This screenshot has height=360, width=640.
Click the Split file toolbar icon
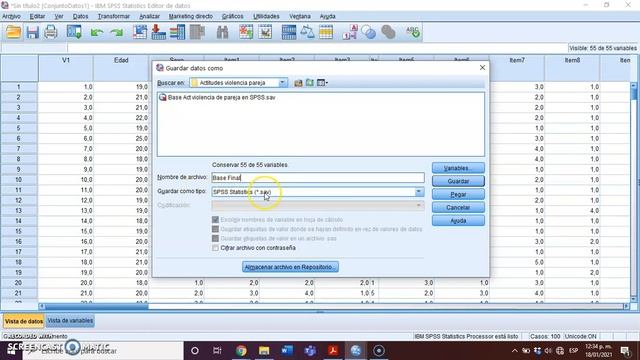[x=289, y=32]
